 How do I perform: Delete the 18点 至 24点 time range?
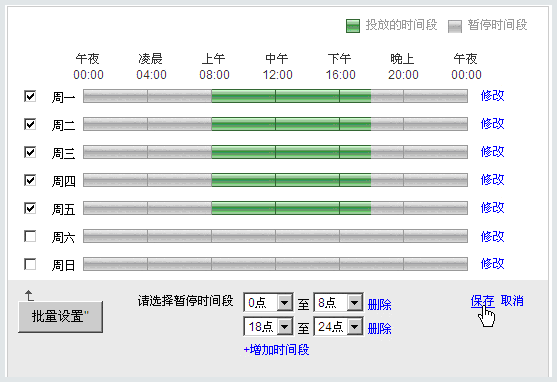pos(379,328)
